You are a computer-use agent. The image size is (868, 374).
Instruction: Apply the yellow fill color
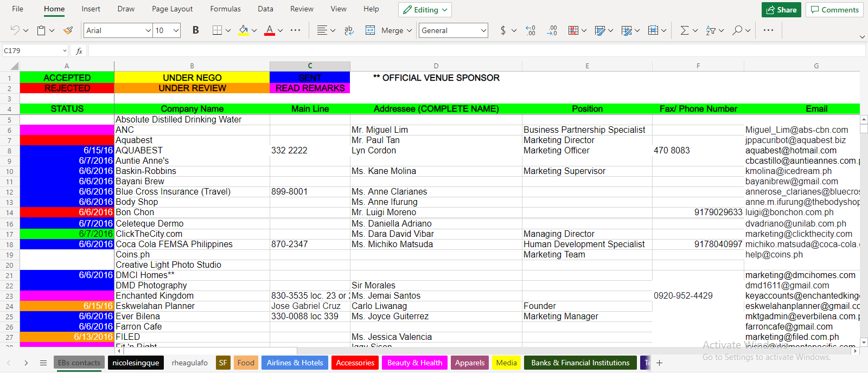click(244, 30)
